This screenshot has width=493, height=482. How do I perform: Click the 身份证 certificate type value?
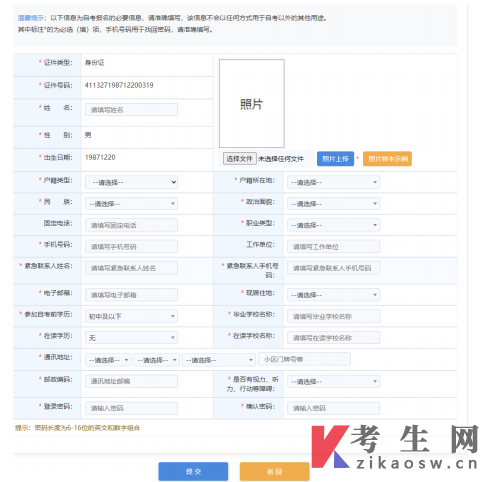[95, 63]
